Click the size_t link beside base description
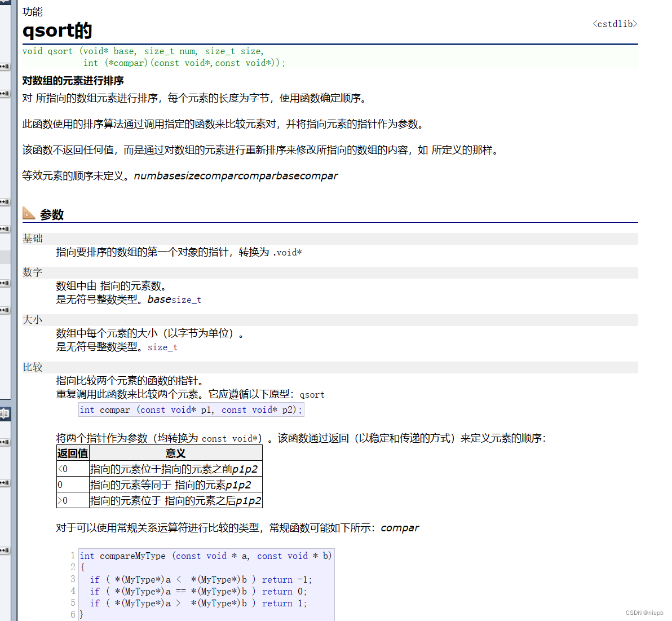This screenshot has width=672, height=621. (186, 300)
